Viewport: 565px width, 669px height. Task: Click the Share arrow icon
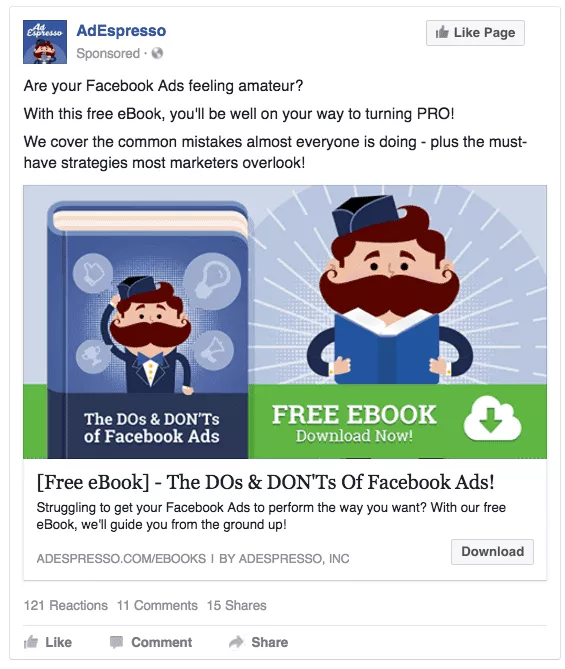(236, 642)
